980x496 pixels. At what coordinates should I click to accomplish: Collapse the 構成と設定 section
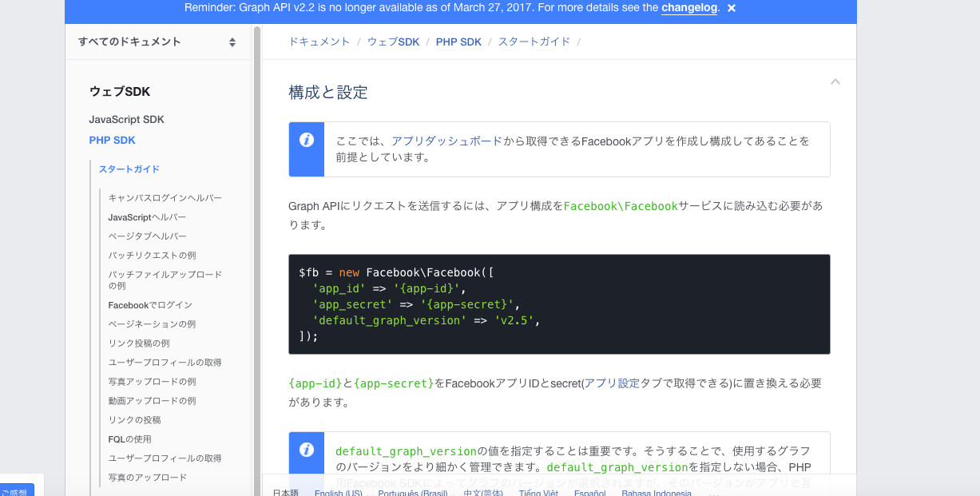pos(835,81)
